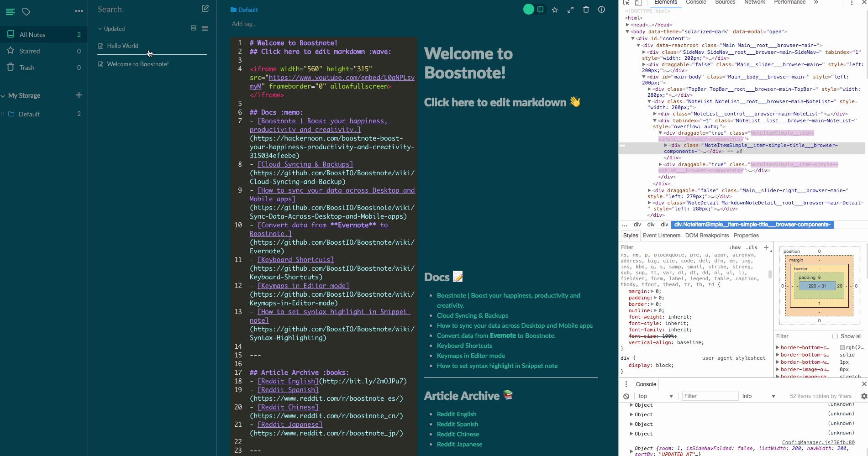Open console context 'top' dropdown
The image size is (868, 456).
click(656, 396)
